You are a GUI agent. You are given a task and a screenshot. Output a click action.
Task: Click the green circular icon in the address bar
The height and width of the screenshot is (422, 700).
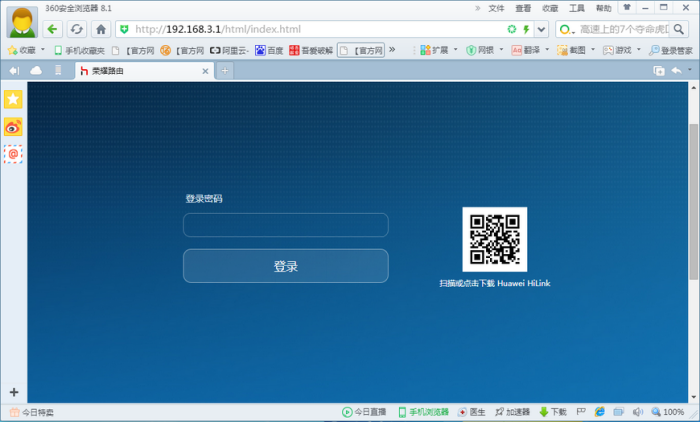click(x=512, y=29)
